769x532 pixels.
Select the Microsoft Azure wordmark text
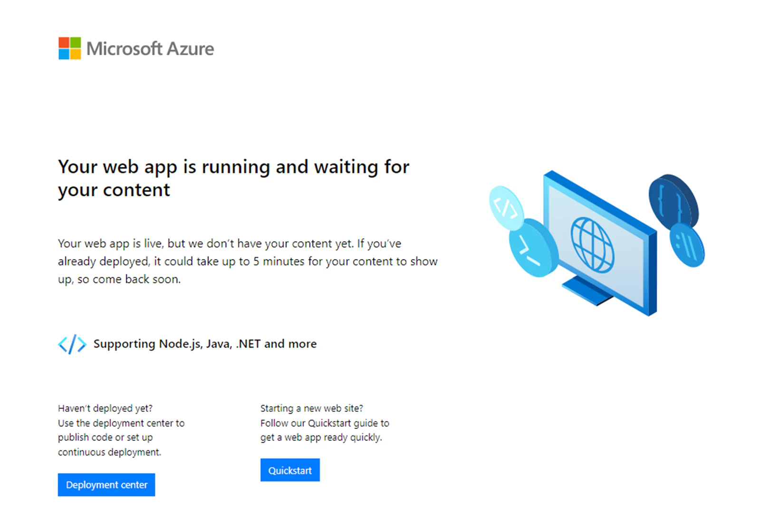(x=150, y=48)
